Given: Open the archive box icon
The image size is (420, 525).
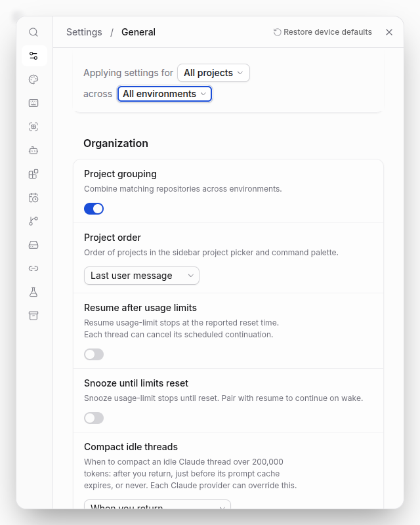Looking at the screenshot, I should [33, 316].
